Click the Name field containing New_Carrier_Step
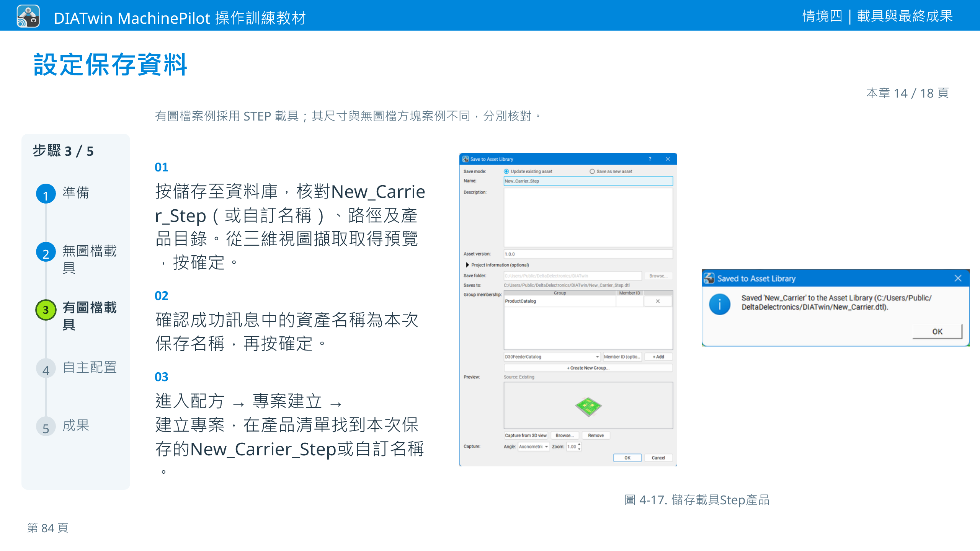 click(x=588, y=181)
